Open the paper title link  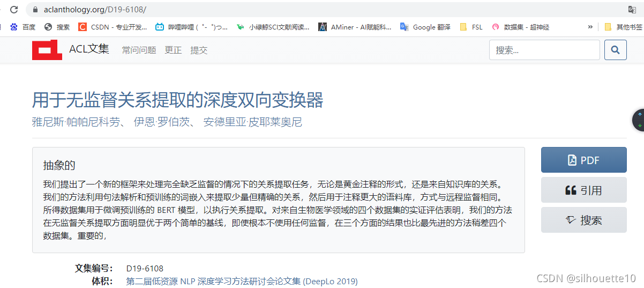click(x=178, y=100)
